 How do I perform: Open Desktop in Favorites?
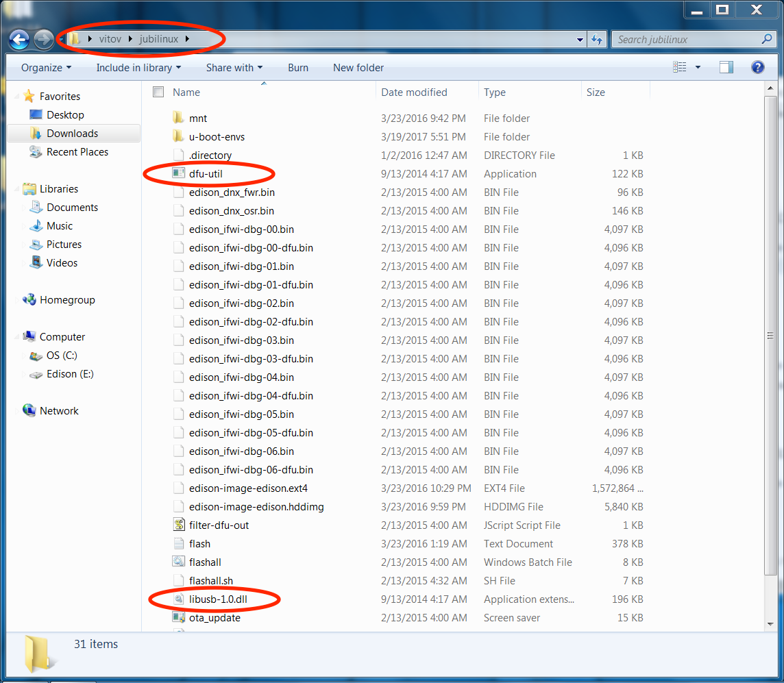point(65,115)
